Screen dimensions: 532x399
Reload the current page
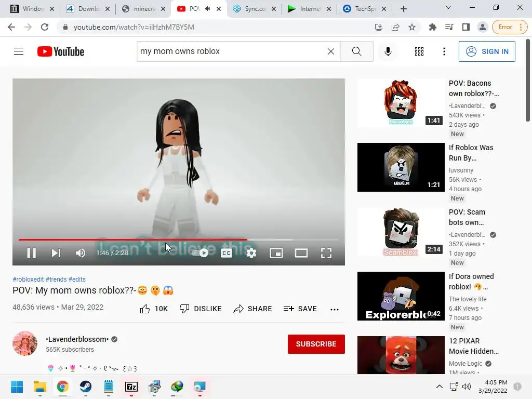point(45,27)
